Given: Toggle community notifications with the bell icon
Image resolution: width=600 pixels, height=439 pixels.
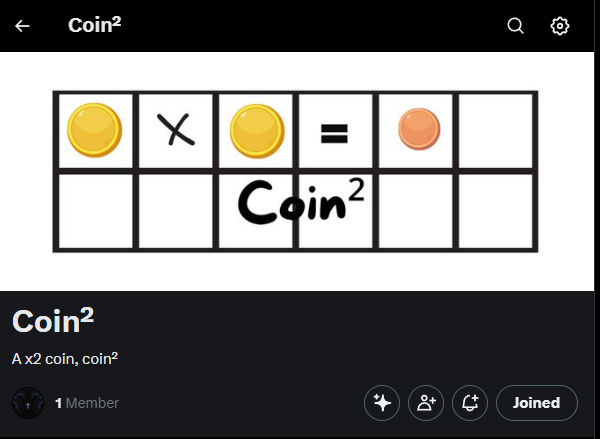Looking at the screenshot, I should [x=469, y=403].
